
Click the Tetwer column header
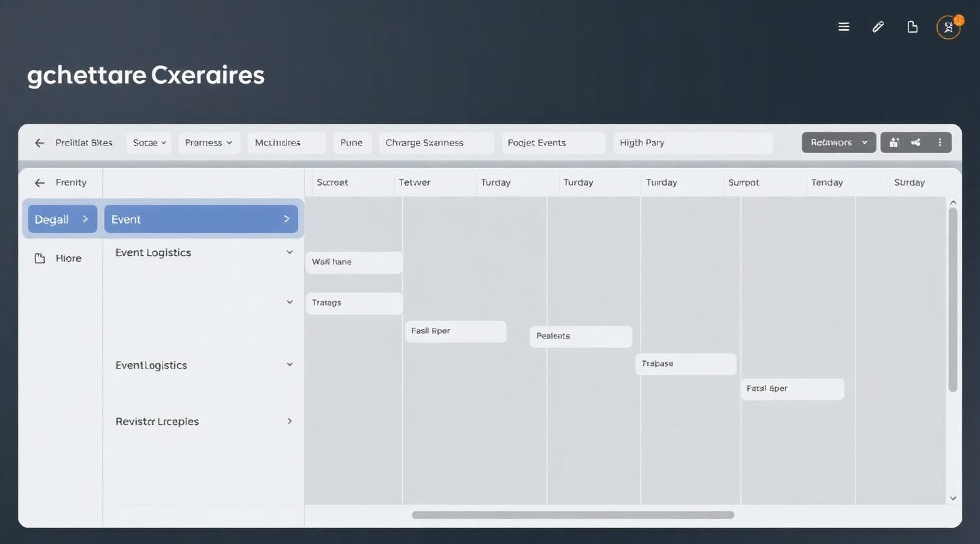click(414, 182)
